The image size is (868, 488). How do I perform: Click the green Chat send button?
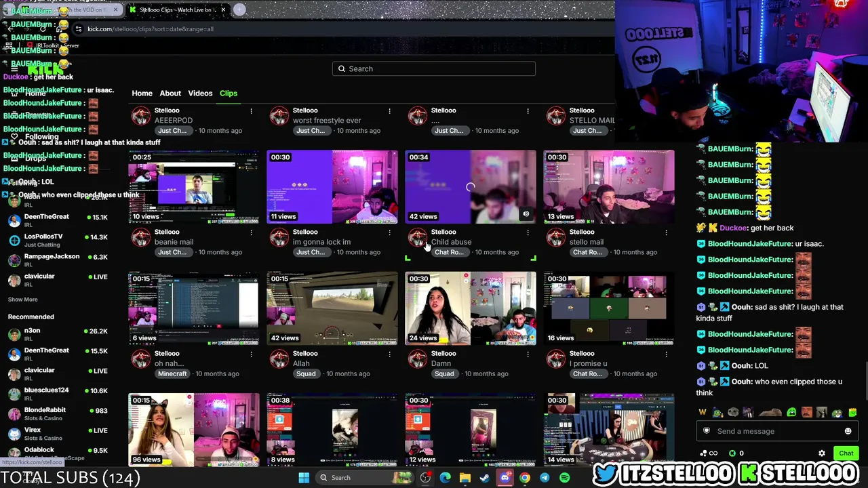pyautogui.click(x=846, y=453)
